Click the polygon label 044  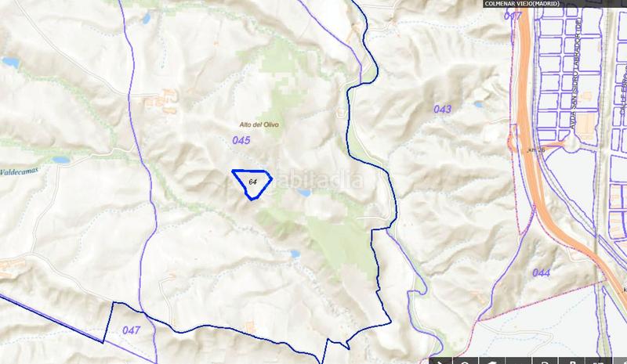541,273
